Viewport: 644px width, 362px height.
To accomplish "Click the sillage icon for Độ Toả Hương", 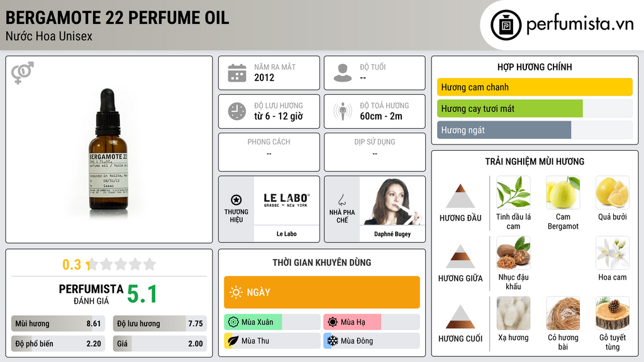I will click(x=343, y=111).
